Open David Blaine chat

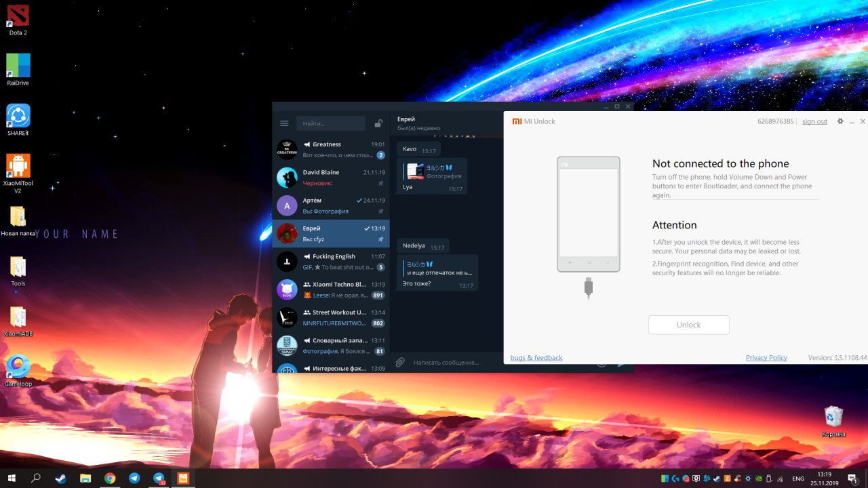[331, 178]
